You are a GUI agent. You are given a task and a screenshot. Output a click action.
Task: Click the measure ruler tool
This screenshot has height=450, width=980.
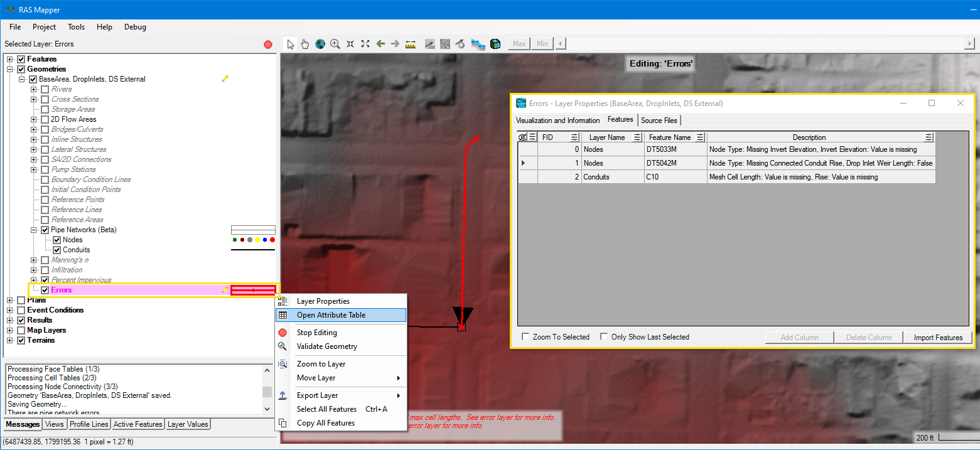pyautogui.click(x=411, y=44)
